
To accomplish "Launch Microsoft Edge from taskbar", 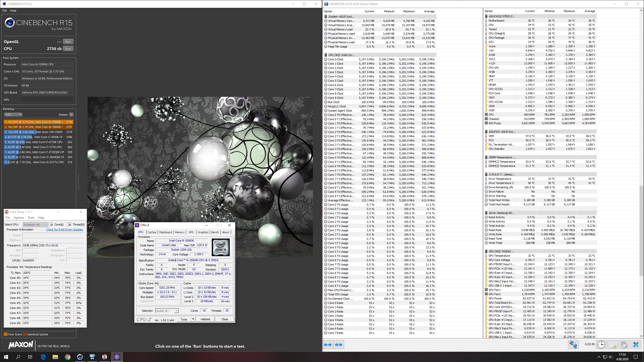I will pyautogui.click(x=43, y=357).
